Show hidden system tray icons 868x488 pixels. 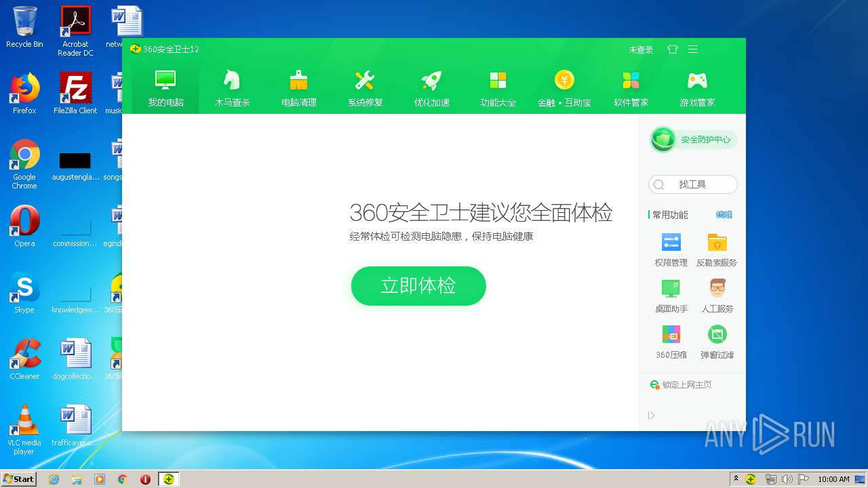tap(736, 479)
